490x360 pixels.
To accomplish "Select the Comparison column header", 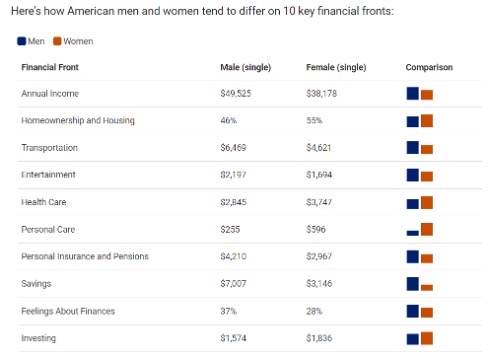I will (x=429, y=67).
